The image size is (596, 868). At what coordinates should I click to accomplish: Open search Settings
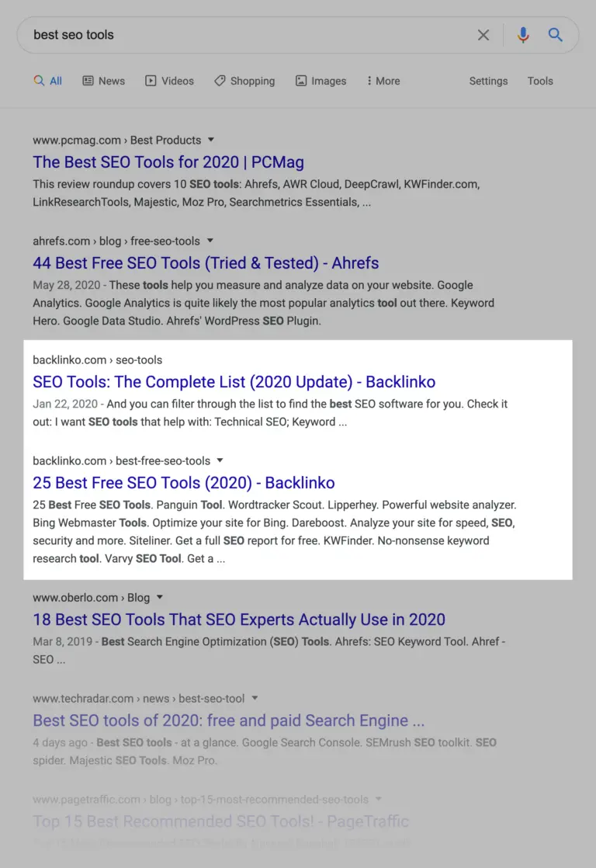click(x=488, y=81)
